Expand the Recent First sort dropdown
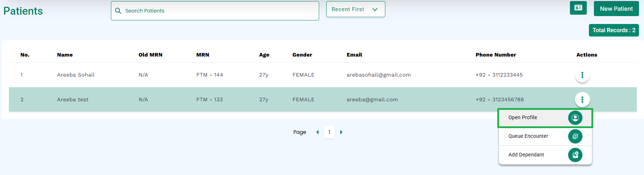The height and width of the screenshot is (175, 644). [356, 9]
